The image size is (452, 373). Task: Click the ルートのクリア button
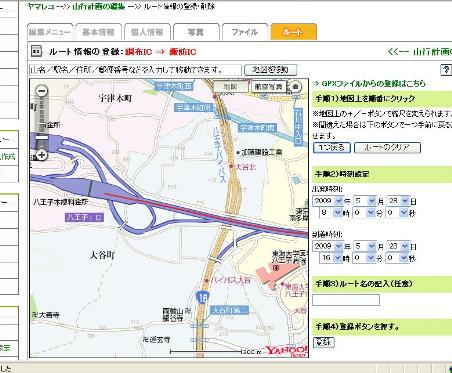point(387,147)
